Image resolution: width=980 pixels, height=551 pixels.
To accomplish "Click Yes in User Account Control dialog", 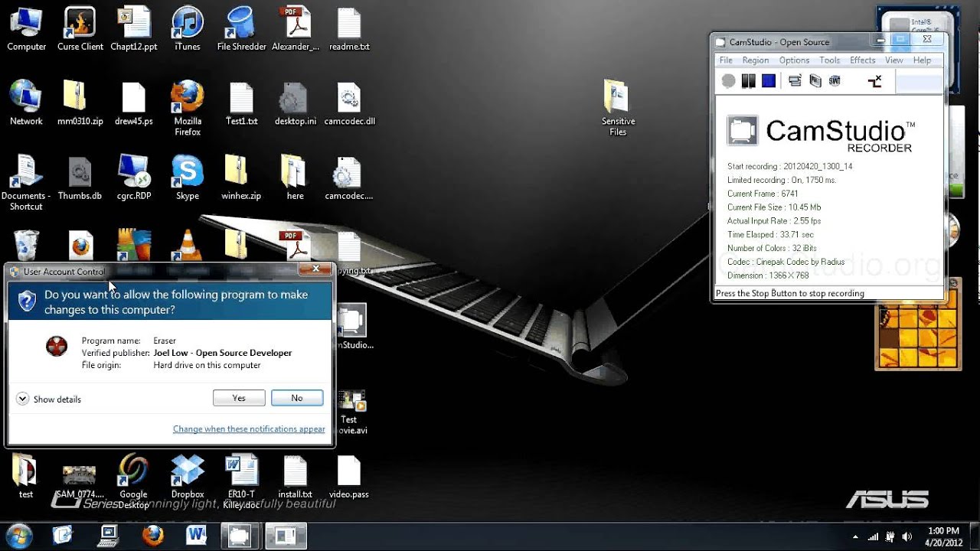I will (x=239, y=398).
